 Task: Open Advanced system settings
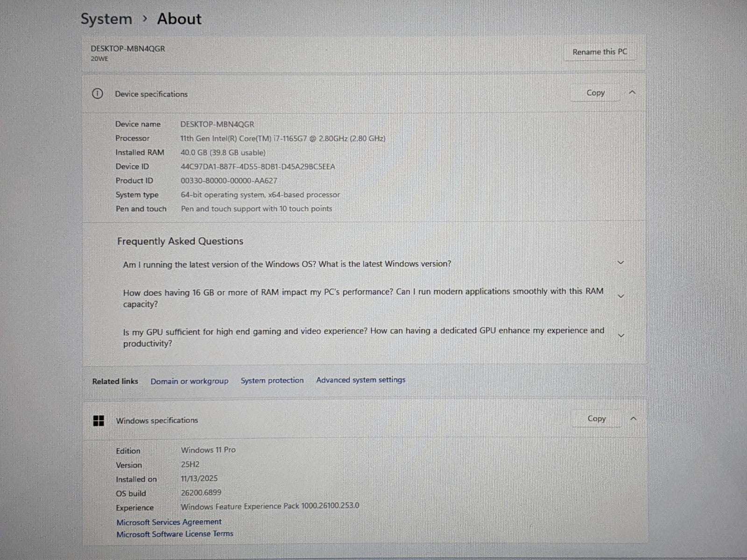tap(360, 380)
